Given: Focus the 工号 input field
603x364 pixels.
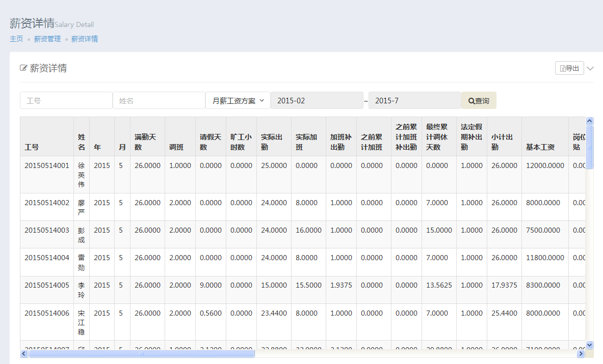Looking at the screenshot, I should pyautogui.click(x=66, y=101).
